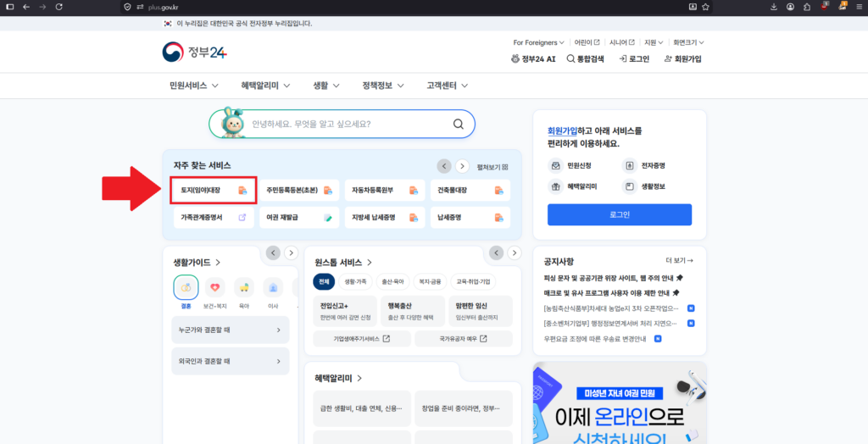Click 회원가입 link in header
This screenshot has width=868, height=444.
(682, 58)
